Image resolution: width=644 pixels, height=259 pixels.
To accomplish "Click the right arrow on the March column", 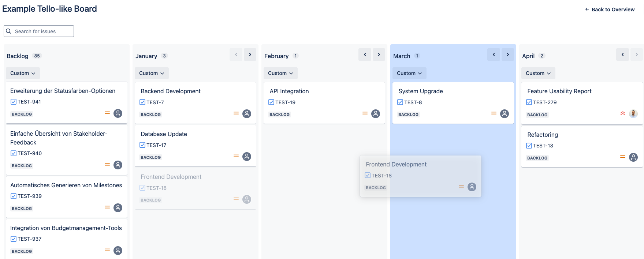I will [x=508, y=54].
